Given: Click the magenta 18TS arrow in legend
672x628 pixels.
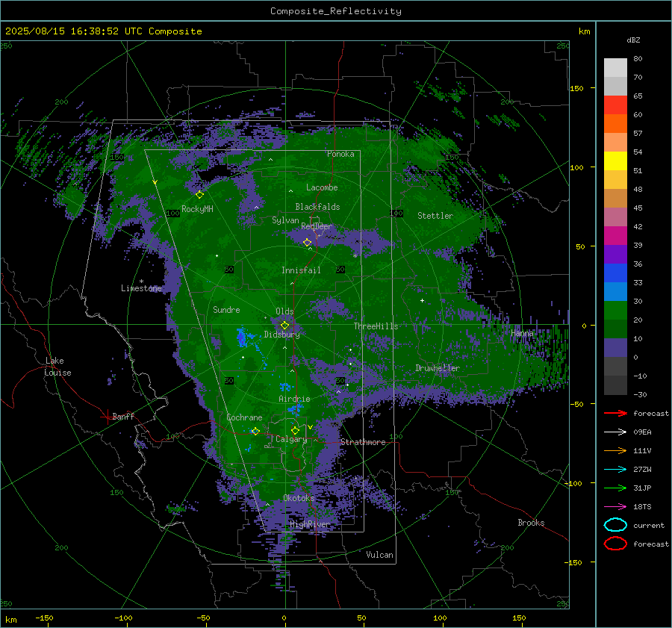Looking at the screenshot, I should pyautogui.click(x=615, y=507).
